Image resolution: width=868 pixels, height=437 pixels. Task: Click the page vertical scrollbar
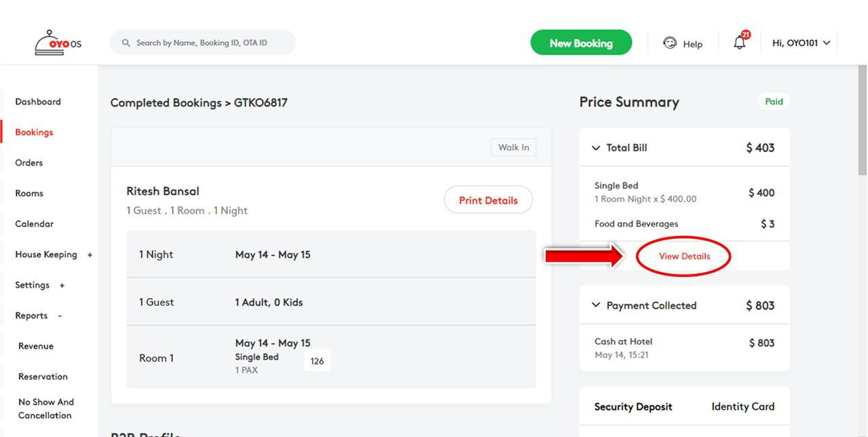click(862, 122)
